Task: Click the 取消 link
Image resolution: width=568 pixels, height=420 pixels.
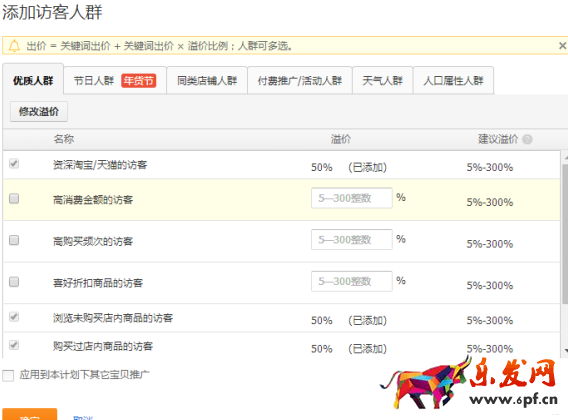Action: click(x=83, y=417)
